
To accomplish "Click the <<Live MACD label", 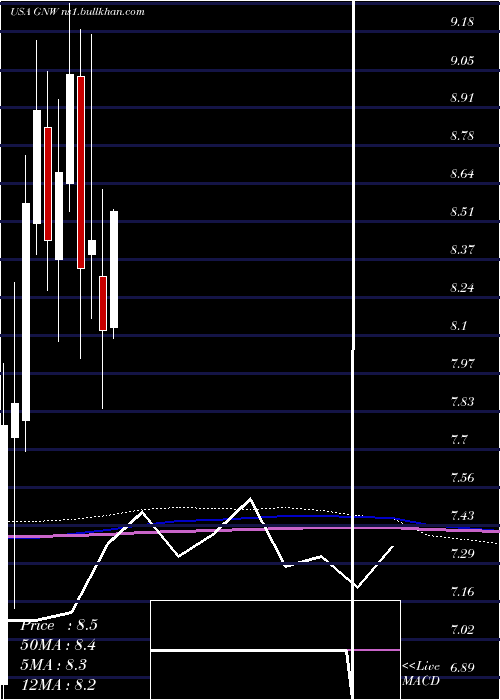I will point(421,674).
